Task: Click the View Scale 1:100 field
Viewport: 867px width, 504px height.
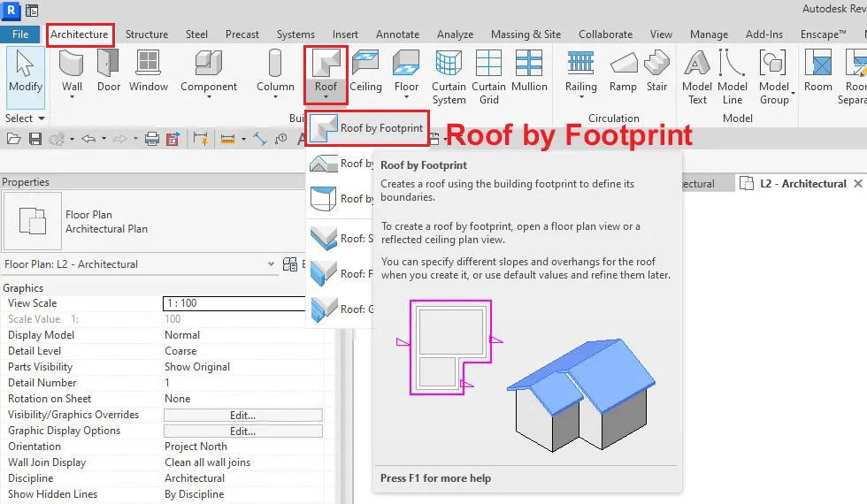Action: [x=234, y=302]
